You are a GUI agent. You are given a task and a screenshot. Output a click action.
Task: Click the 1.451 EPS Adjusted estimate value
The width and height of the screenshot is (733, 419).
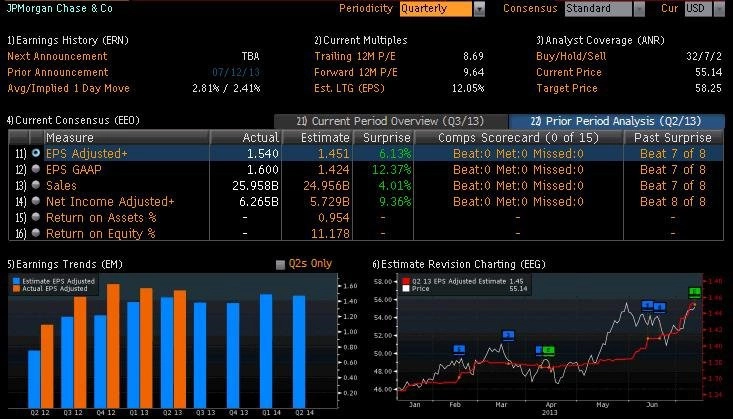point(333,153)
